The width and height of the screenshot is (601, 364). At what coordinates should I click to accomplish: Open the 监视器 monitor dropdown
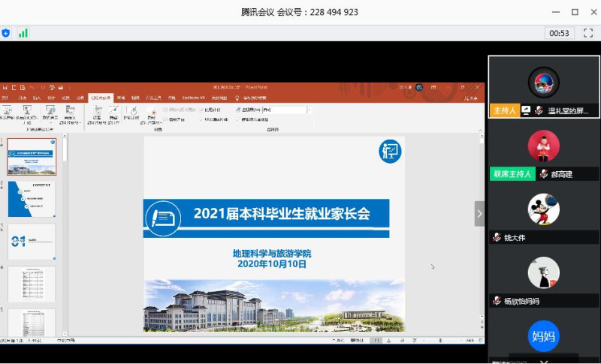(309, 110)
